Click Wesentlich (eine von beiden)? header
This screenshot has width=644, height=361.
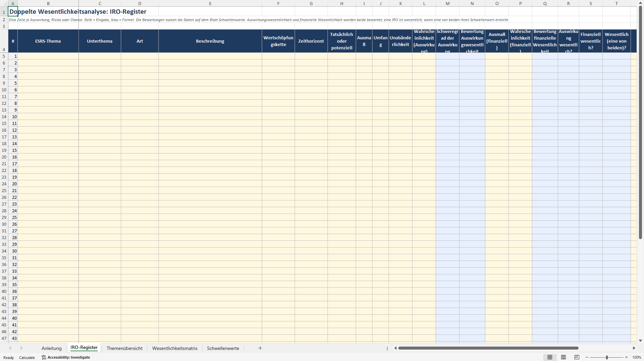pos(616,41)
